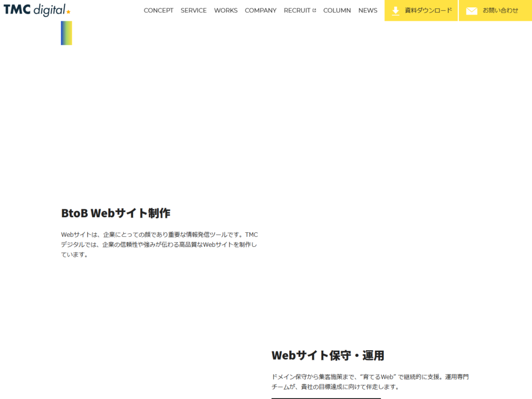The image size is (532, 399).
Task: Click the orange star in the logo
Action: click(x=69, y=11)
